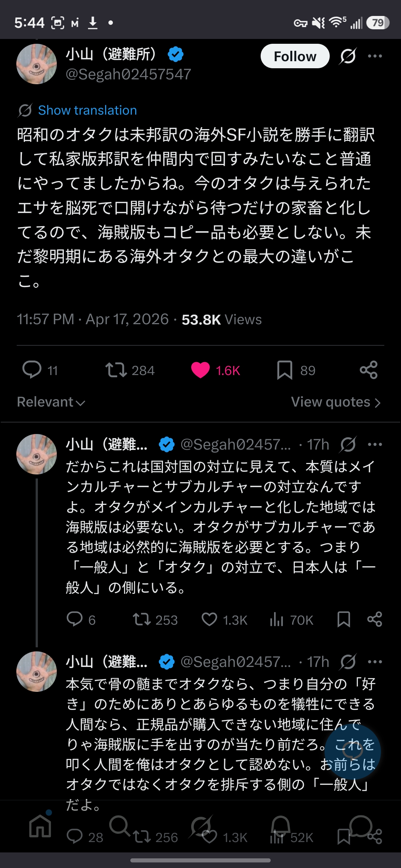Open Grok icon next to the Follow button
This screenshot has height=868, width=401.
348,56
